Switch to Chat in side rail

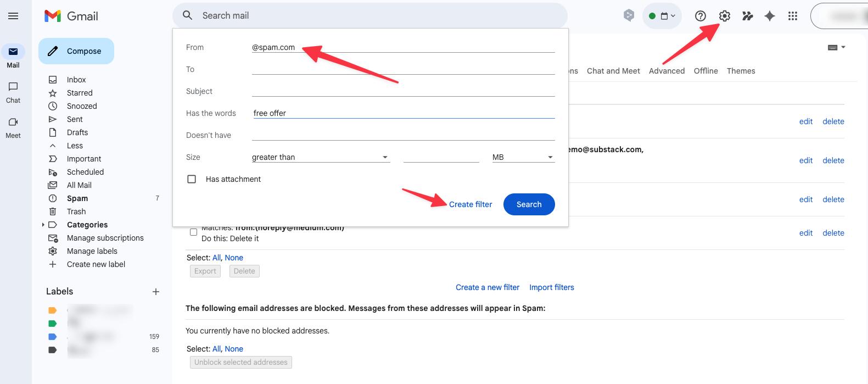(13, 92)
